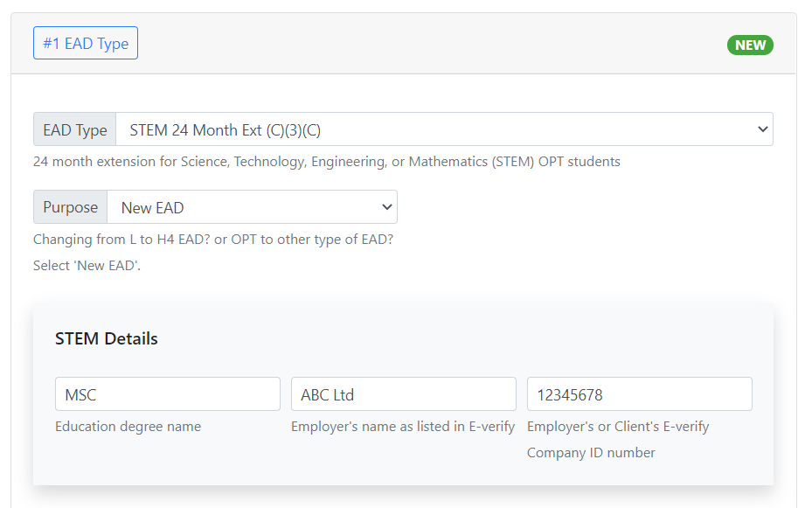812x508 pixels.
Task: Click the #1 EAD Type header button
Action: coord(85,42)
